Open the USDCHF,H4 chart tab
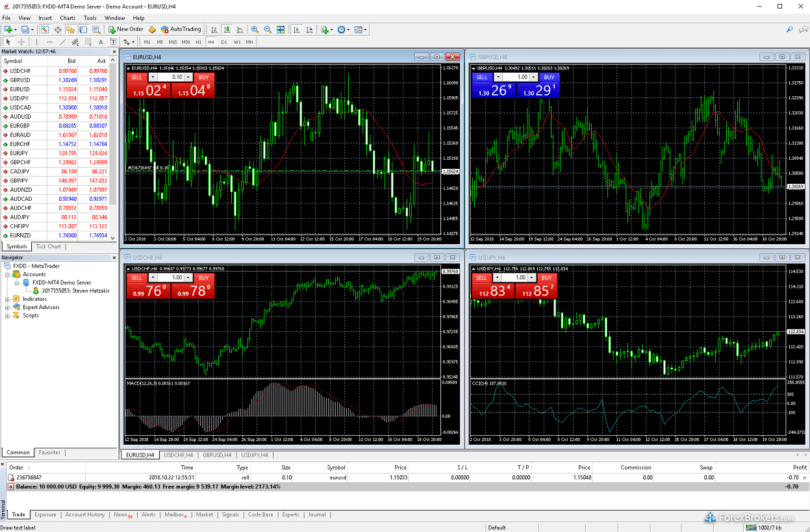810x532 pixels. click(x=177, y=455)
